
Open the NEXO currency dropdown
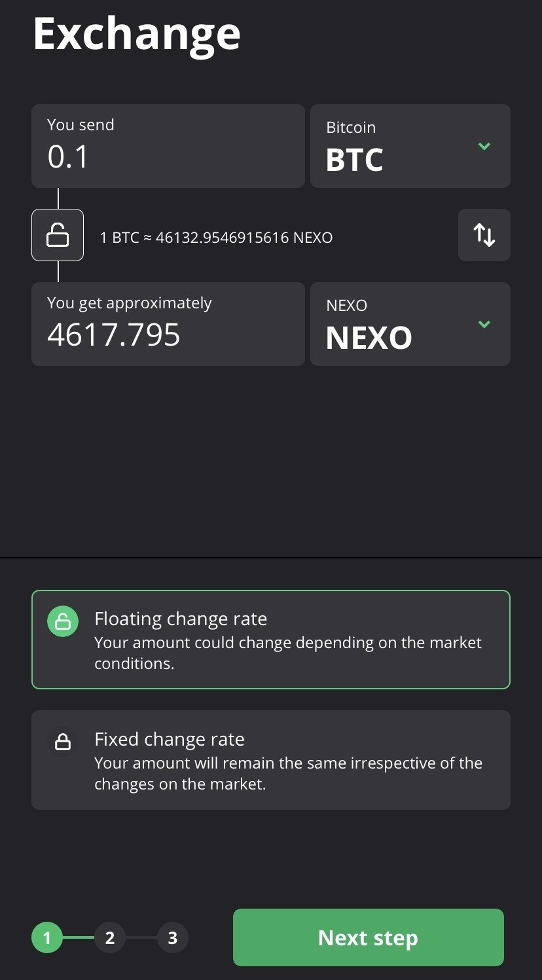pyautogui.click(x=410, y=324)
